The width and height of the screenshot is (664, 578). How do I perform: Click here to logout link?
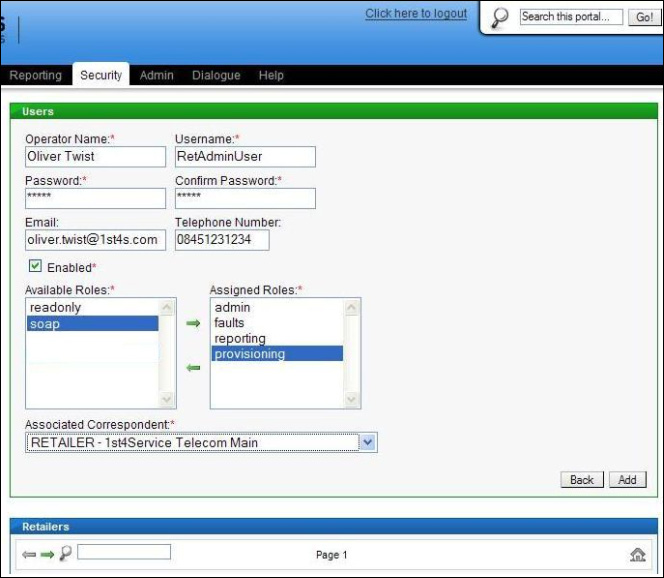click(416, 14)
